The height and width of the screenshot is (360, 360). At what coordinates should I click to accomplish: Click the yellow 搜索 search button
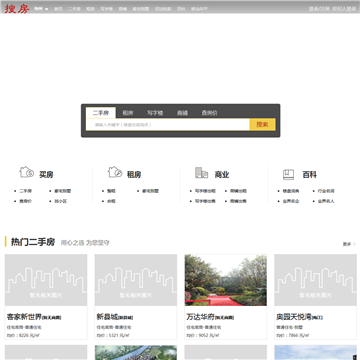(x=262, y=125)
